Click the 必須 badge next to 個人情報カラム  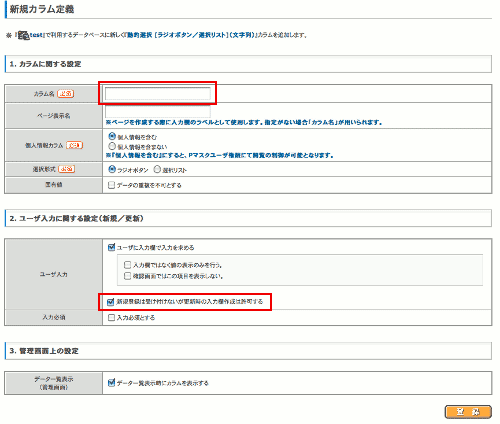(74, 145)
